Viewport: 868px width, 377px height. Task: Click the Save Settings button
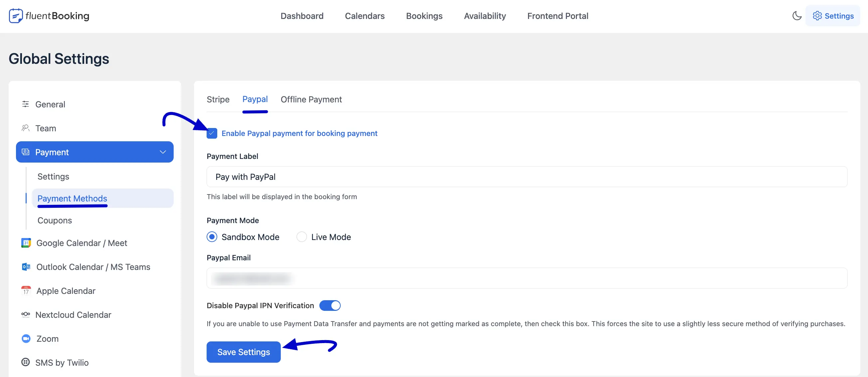(244, 352)
